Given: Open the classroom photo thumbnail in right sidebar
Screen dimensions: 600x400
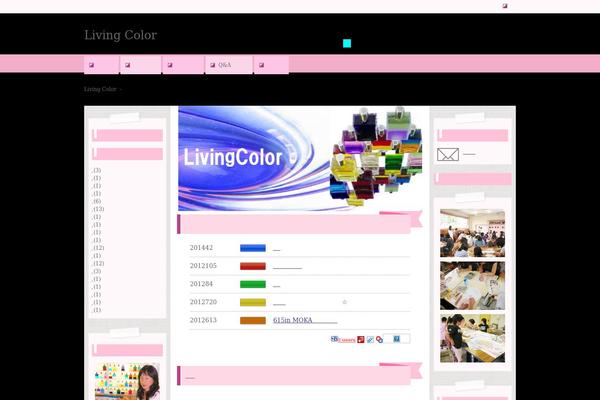Looking at the screenshot, I should pyautogui.click(x=472, y=233).
